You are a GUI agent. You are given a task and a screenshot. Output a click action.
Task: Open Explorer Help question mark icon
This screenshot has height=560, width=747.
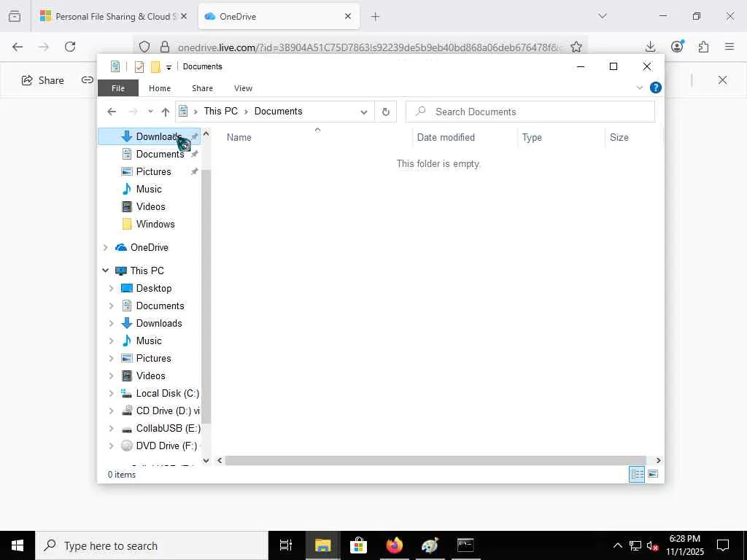[656, 87]
